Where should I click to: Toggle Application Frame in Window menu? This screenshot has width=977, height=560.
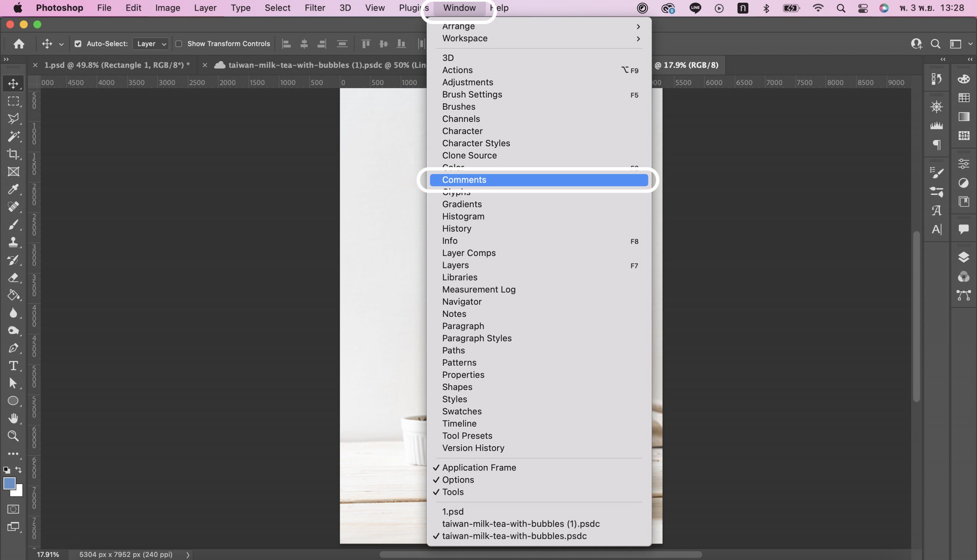pyautogui.click(x=479, y=467)
